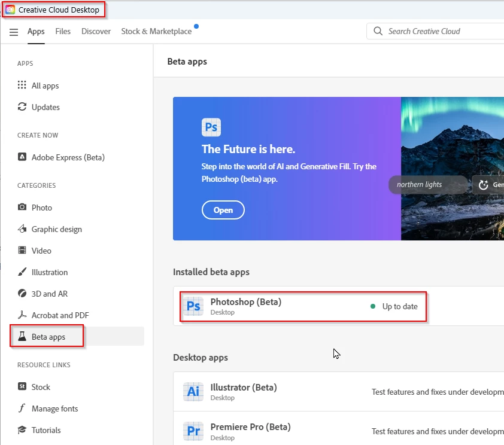Click the Beta apps page title
This screenshot has height=445, width=504.
tap(187, 62)
